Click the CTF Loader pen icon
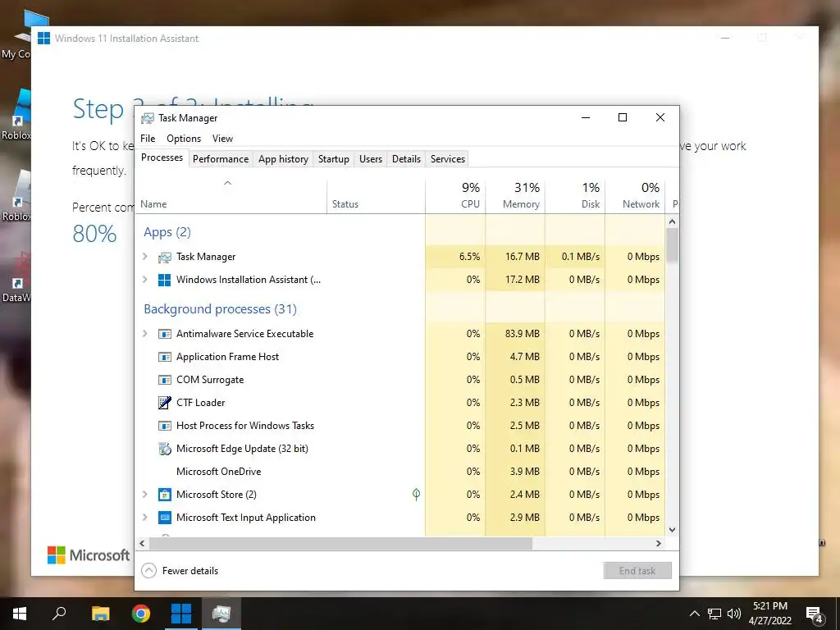The width and height of the screenshot is (840, 630). click(164, 402)
